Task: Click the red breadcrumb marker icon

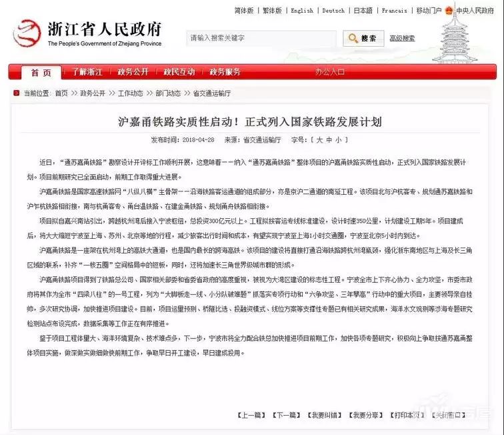Action: point(17,93)
